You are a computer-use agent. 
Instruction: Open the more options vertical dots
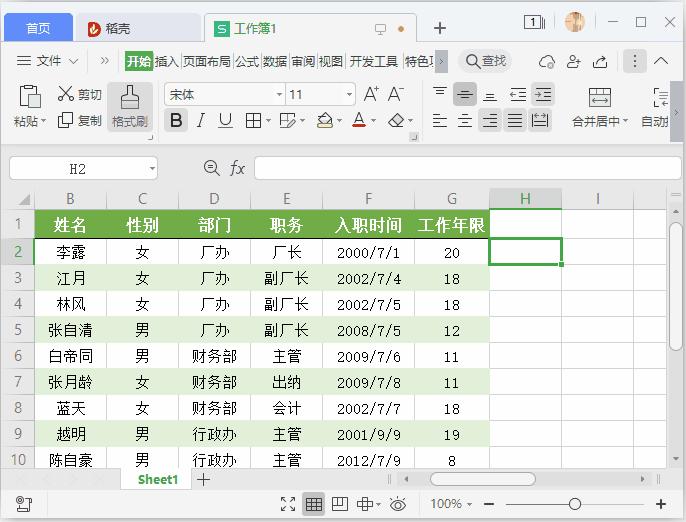tap(635, 61)
